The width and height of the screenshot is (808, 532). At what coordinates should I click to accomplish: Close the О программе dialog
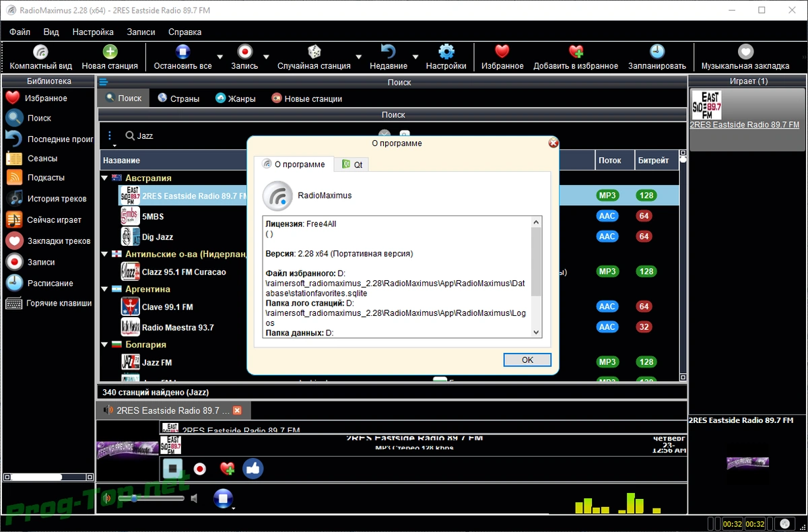click(x=553, y=143)
